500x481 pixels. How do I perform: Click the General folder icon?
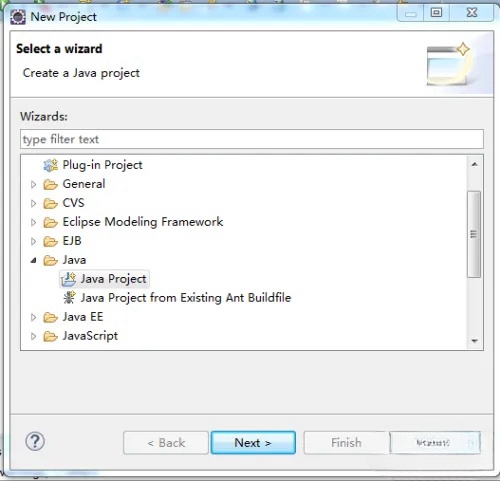(51, 184)
